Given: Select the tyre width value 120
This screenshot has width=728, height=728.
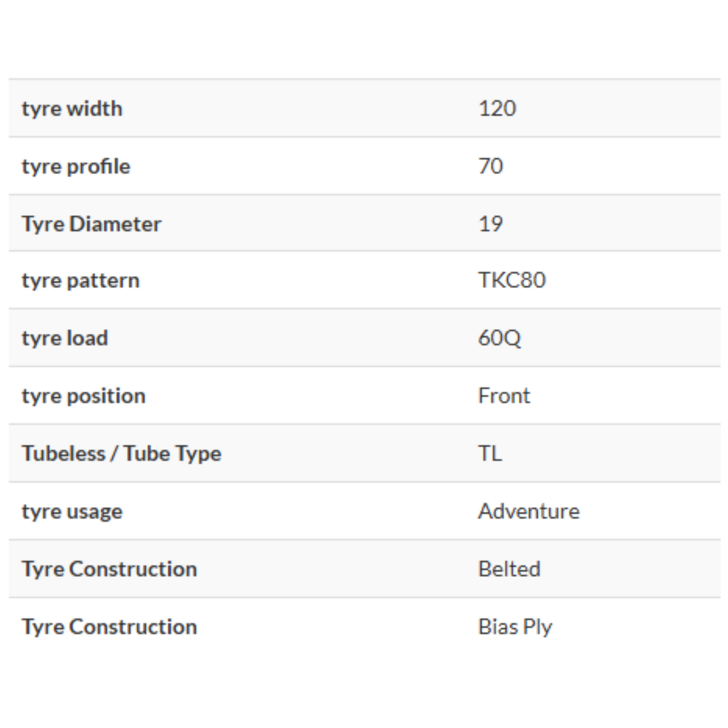Looking at the screenshot, I should (497, 109).
